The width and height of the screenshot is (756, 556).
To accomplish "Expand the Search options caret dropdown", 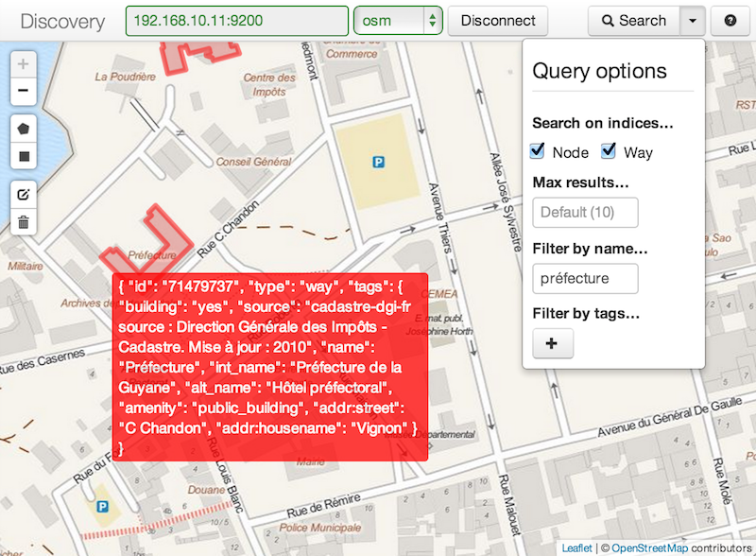I will coord(693,21).
